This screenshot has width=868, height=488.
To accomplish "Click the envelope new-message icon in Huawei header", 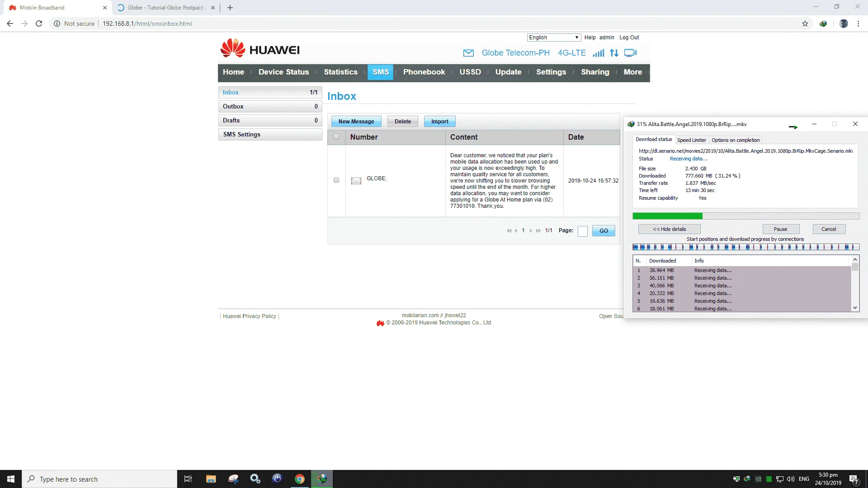I will [x=468, y=53].
